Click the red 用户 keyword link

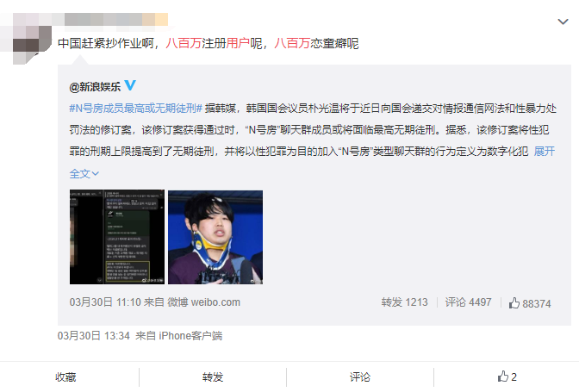[x=238, y=44]
